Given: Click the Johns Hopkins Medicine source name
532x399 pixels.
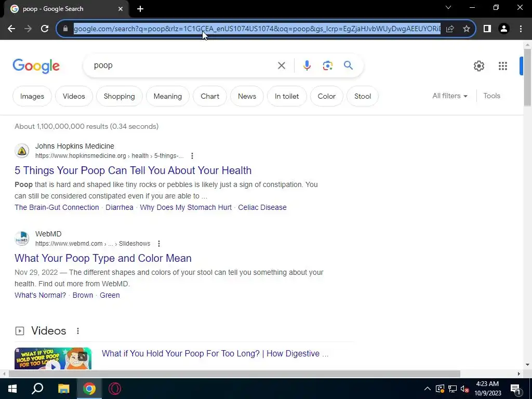Looking at the screenshot, I should point(75,146).
